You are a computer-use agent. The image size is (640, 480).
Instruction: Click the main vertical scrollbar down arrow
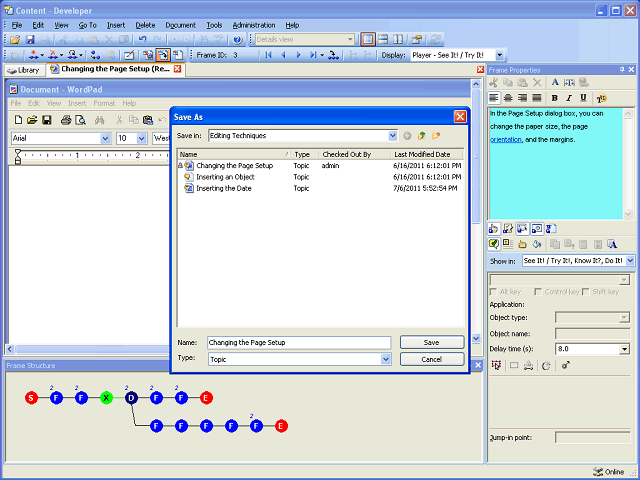476,338
